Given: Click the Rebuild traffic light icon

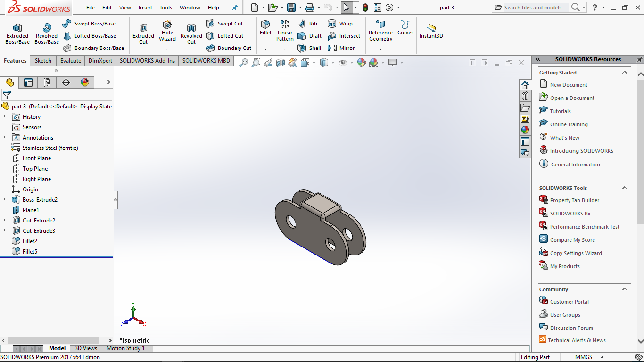Looking at the screenshot, I should [365, 8].
